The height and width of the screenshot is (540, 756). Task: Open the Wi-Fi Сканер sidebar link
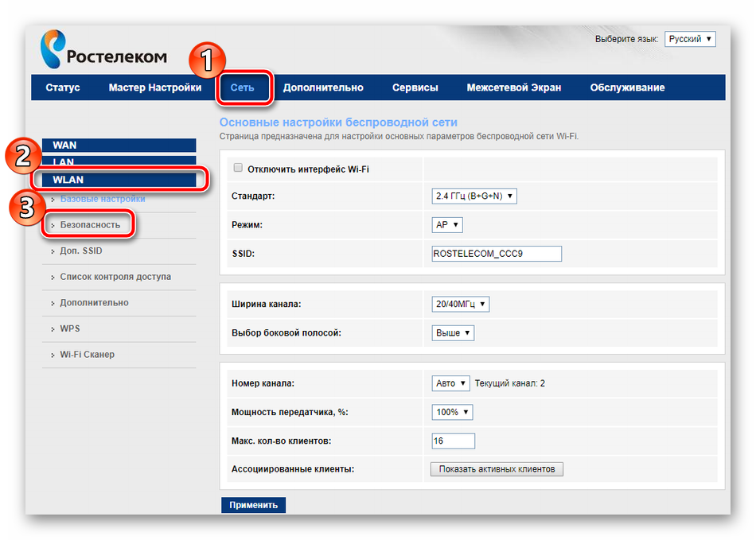87,355
